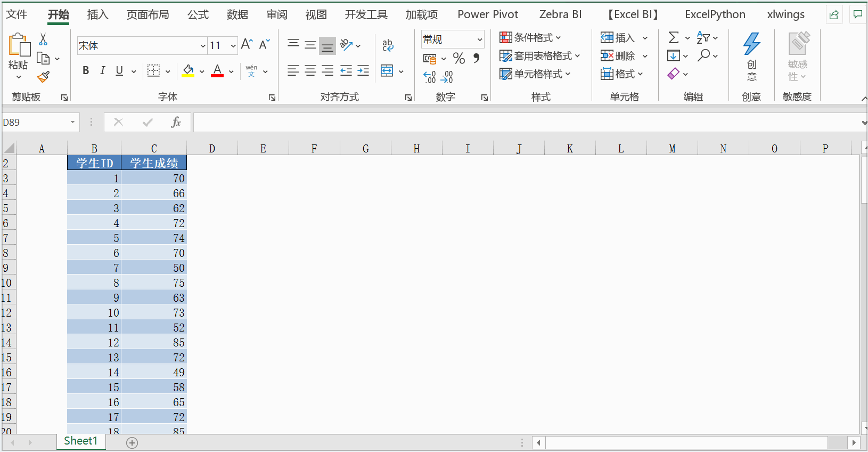Screen dimensions: 868x452
Task: Toggle Italic formatting
Action: pos(102,70)
